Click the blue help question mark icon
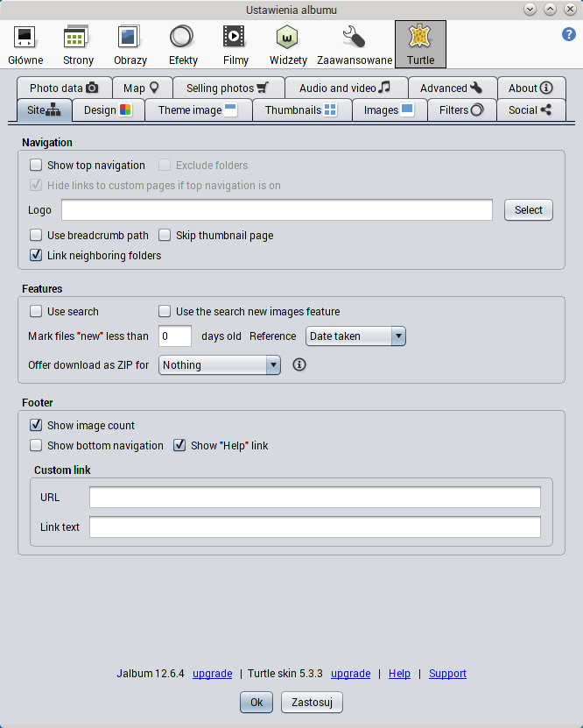This screenshot has height=728, width=583. (x=569, y=34)
